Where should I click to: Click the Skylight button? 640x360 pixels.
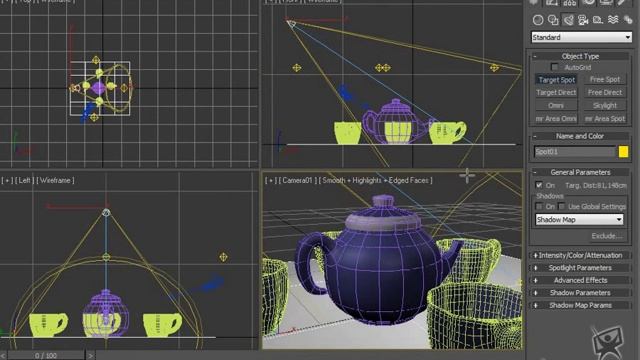coord(605,105)
